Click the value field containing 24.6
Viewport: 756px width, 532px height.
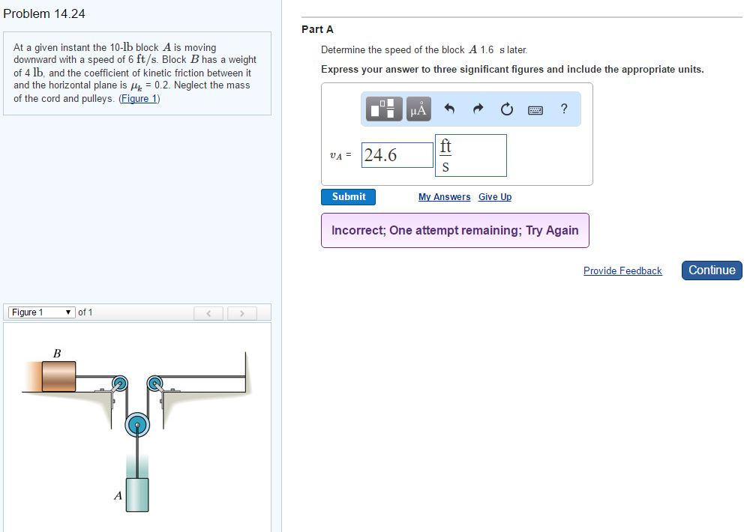coord(397,155)
